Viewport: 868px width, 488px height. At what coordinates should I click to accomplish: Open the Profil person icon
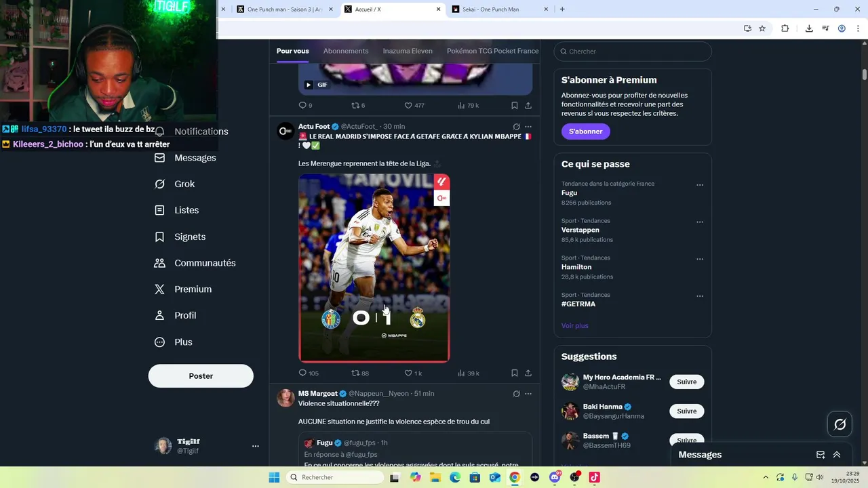click(x=159, y=316)
